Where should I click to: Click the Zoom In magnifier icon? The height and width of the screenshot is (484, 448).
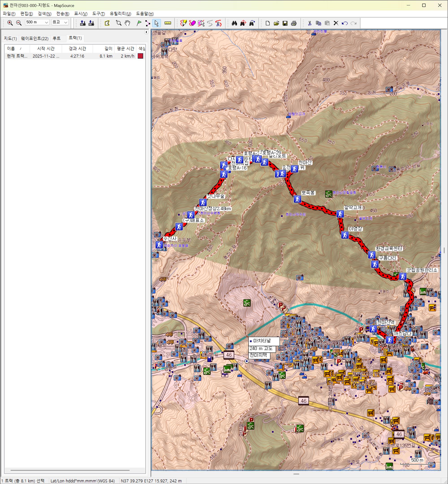(x=10, y=23)
